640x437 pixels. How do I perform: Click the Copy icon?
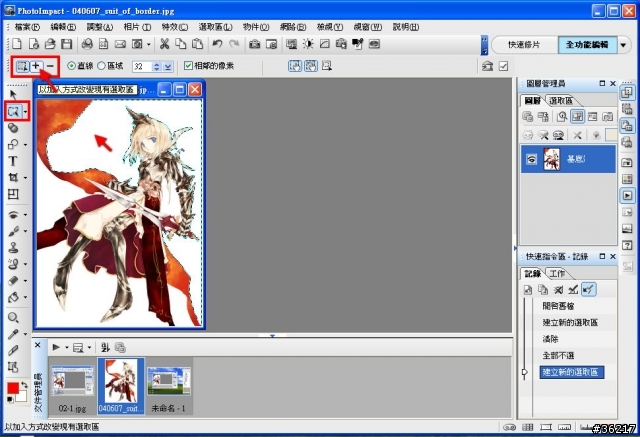180,44
